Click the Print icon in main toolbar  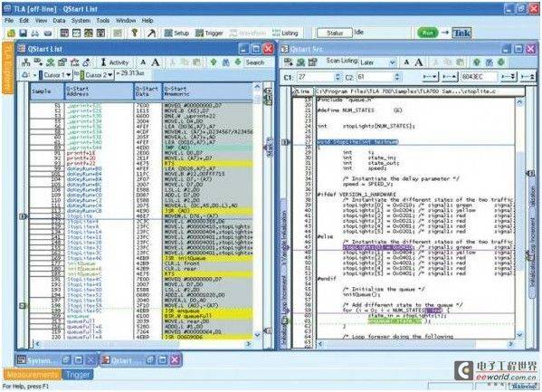35,33
